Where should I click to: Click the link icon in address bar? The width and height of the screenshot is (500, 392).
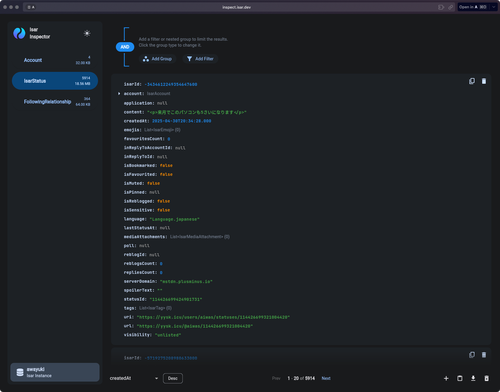(451, 7)
